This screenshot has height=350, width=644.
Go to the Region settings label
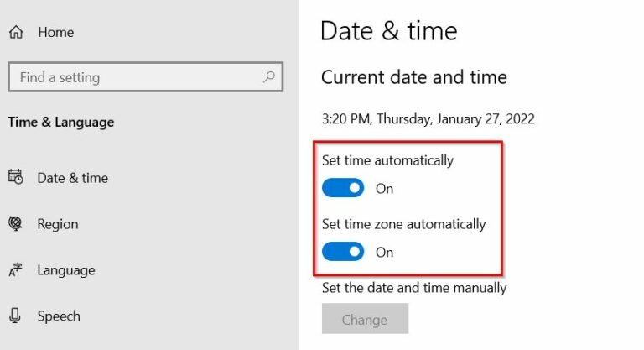coord(58,224)
